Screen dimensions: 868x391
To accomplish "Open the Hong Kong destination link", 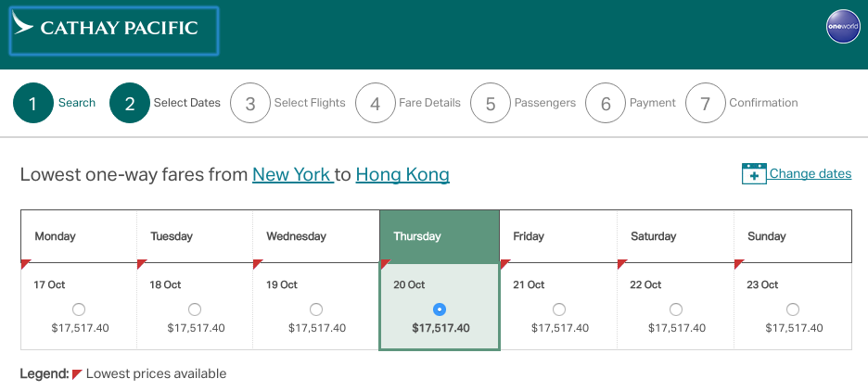I will coord(402,175).
